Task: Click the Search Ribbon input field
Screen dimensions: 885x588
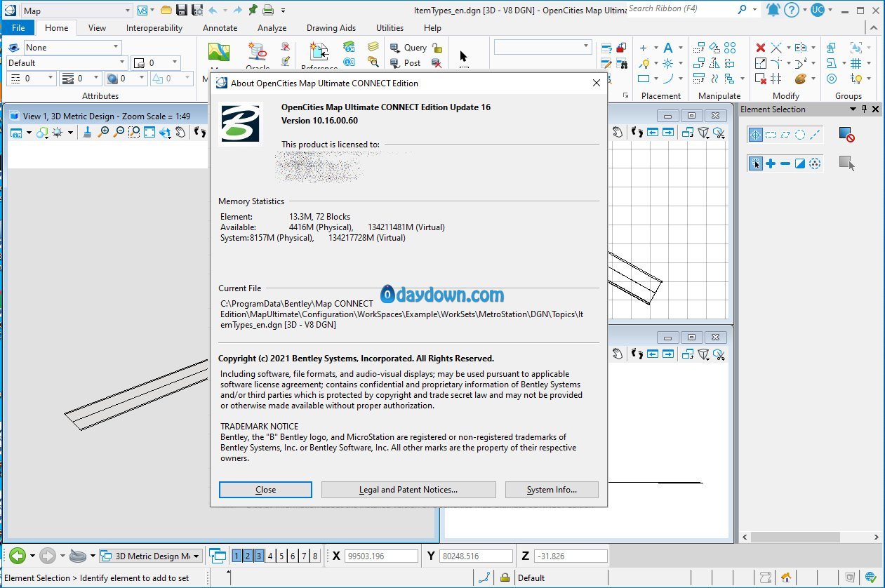Action: [681, 9]
